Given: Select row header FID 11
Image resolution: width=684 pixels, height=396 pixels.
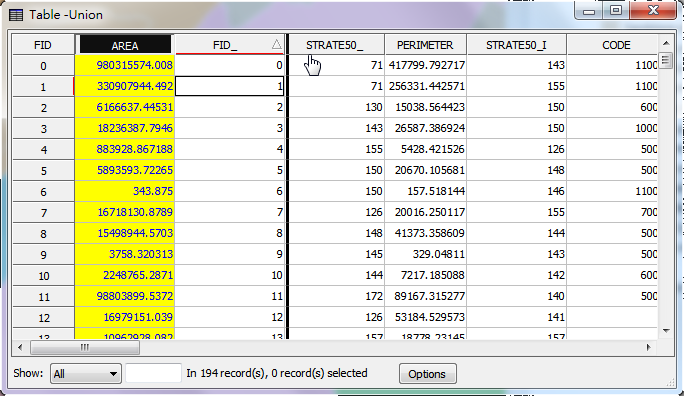Looking at the screenshot, I should [x=43, y=297].
